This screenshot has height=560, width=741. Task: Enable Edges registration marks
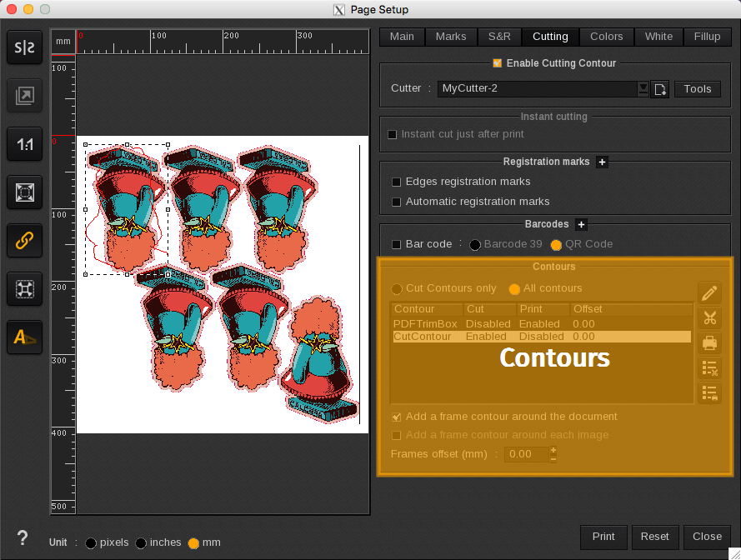tap(396, 181)
